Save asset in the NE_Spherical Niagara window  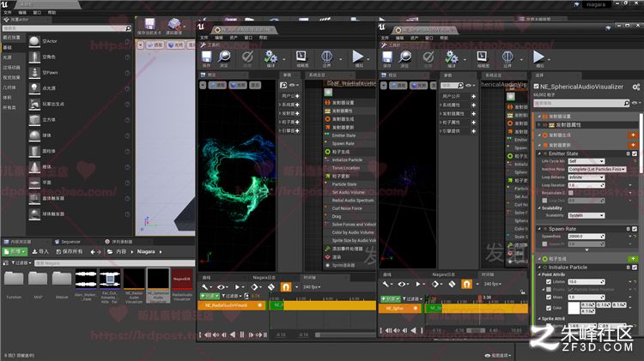tap(387, 58)
